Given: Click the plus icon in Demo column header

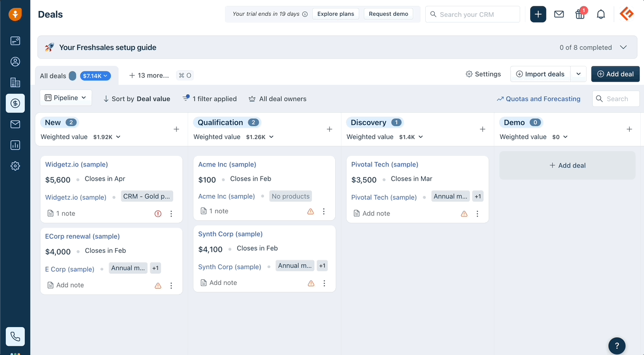Looking at the screenshot, I should [629, 129].
